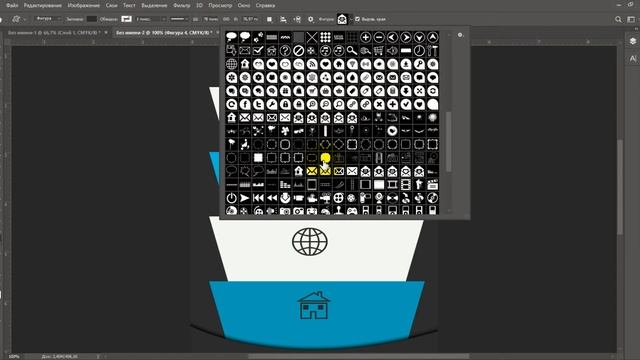Image resolution: width=640 pixels, height=360 pixels.
Task: Click the shape picker vertical scrollbar
Action: pos(449,141)
